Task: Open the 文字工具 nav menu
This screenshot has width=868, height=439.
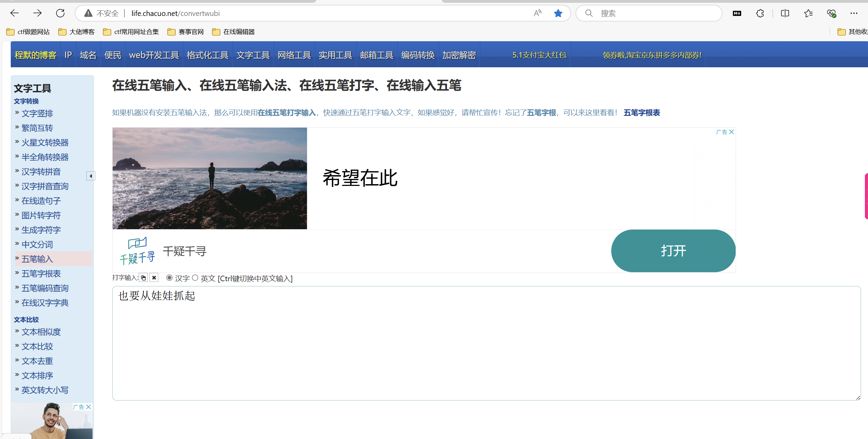Action: 253,55
